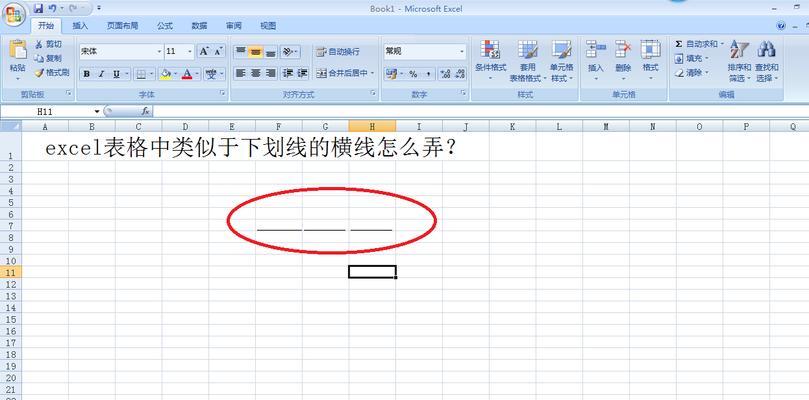Open the 公式 (Formulas) tab
Viewport: 809px width, 400px height.
165,26
